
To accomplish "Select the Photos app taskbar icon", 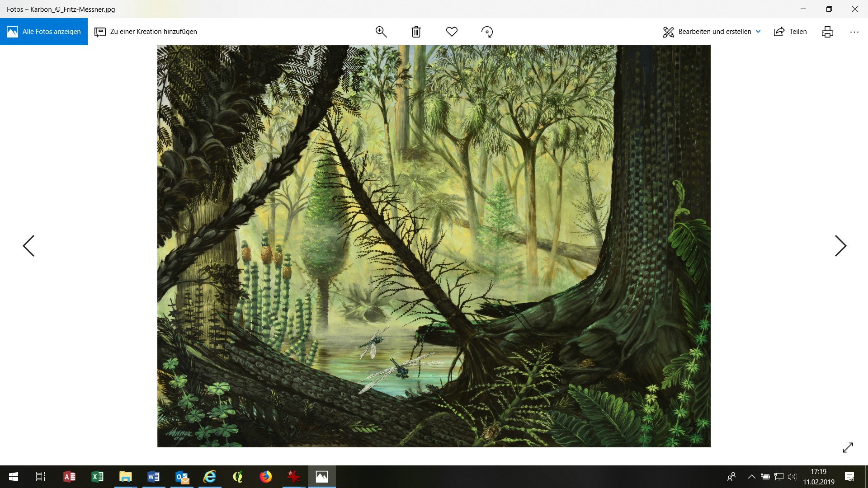I will (322, 477).
